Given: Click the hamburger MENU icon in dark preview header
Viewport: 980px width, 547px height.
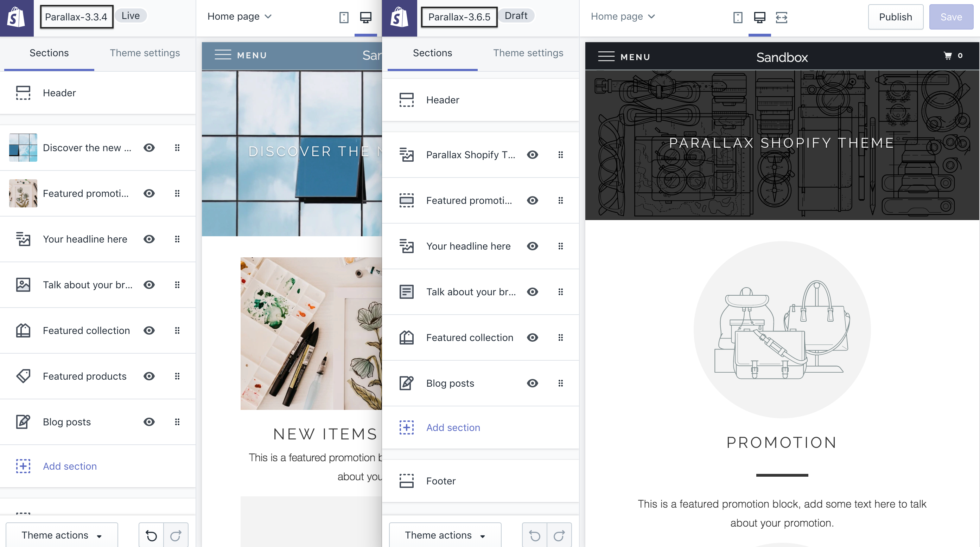Looking at the screenshot, I should [606, 57].
